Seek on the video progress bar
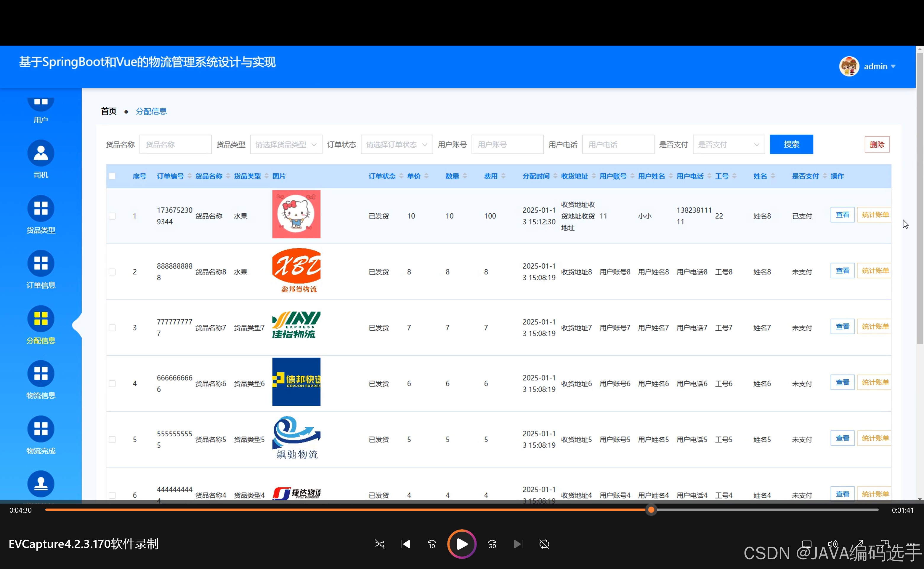The height and width of the screenshot is (569, 924). click(462, 510)
